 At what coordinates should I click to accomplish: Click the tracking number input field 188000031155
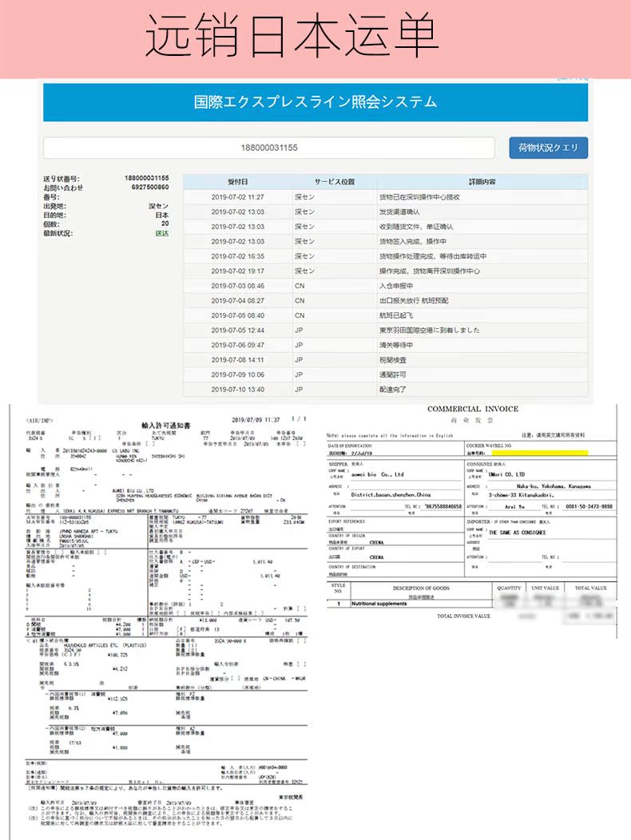(x=269, y=148)
